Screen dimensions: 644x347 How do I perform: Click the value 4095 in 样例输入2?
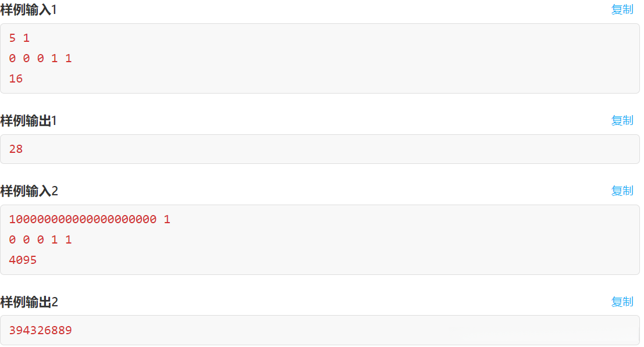pos(23,260)
